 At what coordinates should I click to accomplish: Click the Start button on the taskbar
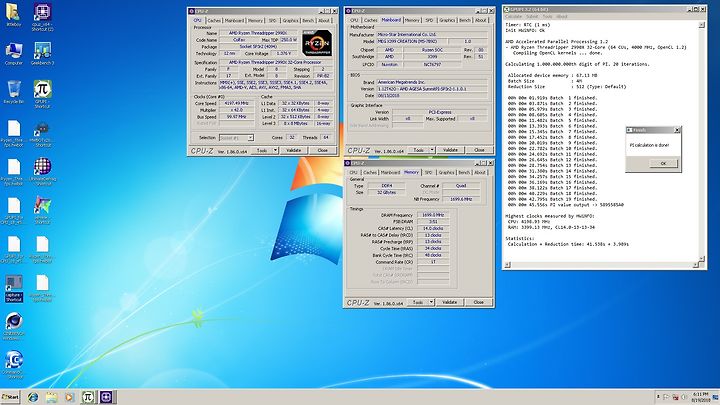[10, 397]
